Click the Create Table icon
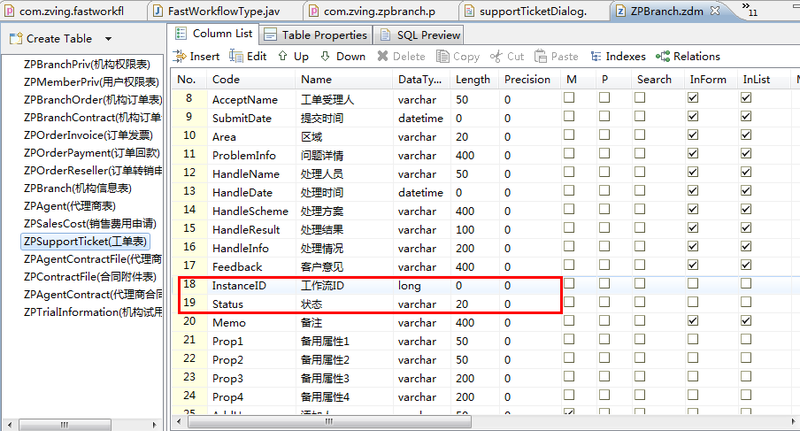The height and width of the screenshot is (431, 800). [16, 39]
